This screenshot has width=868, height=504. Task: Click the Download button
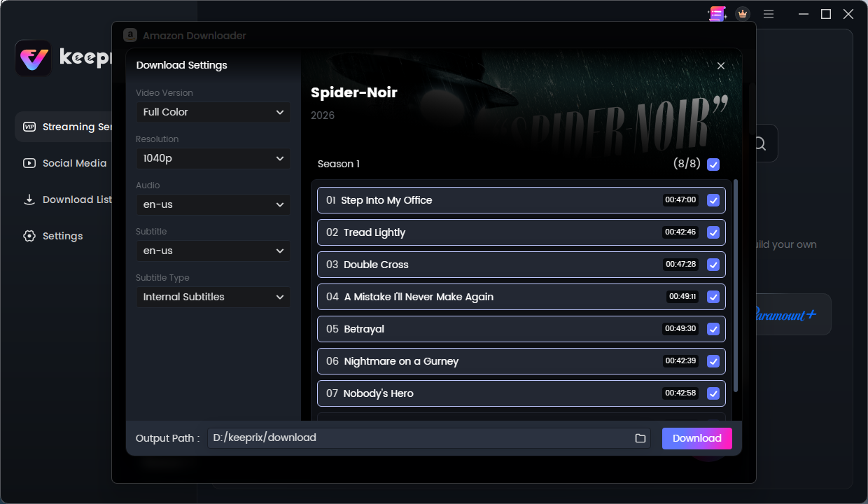click(696, 438)
